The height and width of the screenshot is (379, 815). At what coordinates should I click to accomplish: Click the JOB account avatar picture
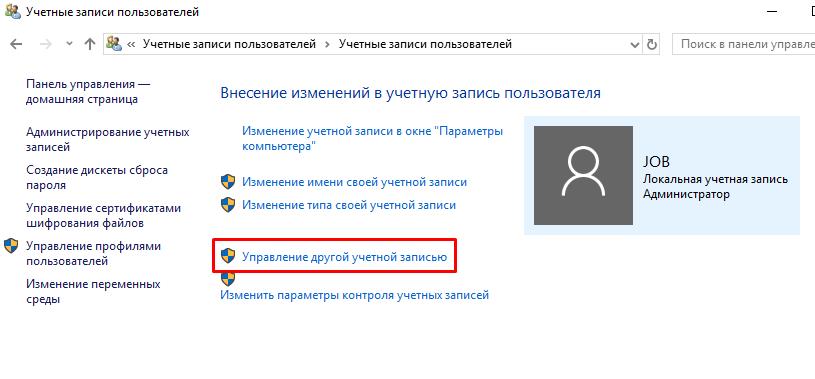coord(584,175)
